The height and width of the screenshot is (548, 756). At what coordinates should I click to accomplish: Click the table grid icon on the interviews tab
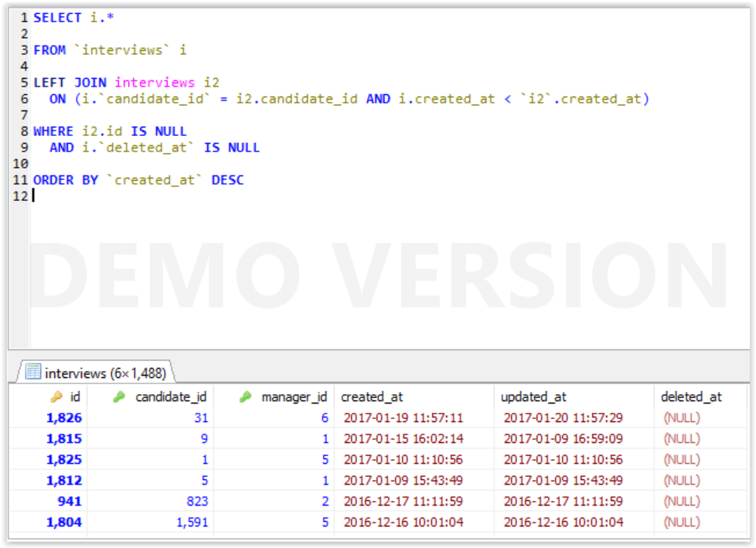click(31, 372)
